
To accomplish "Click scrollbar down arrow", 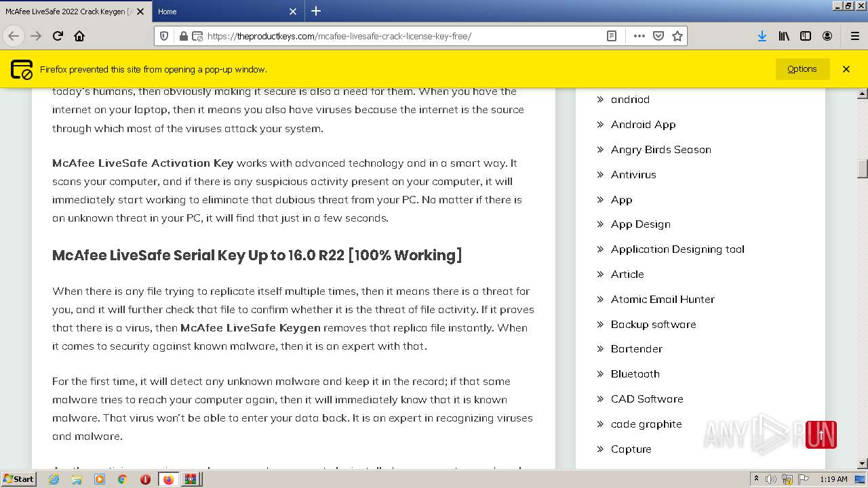I will [862, 464].
